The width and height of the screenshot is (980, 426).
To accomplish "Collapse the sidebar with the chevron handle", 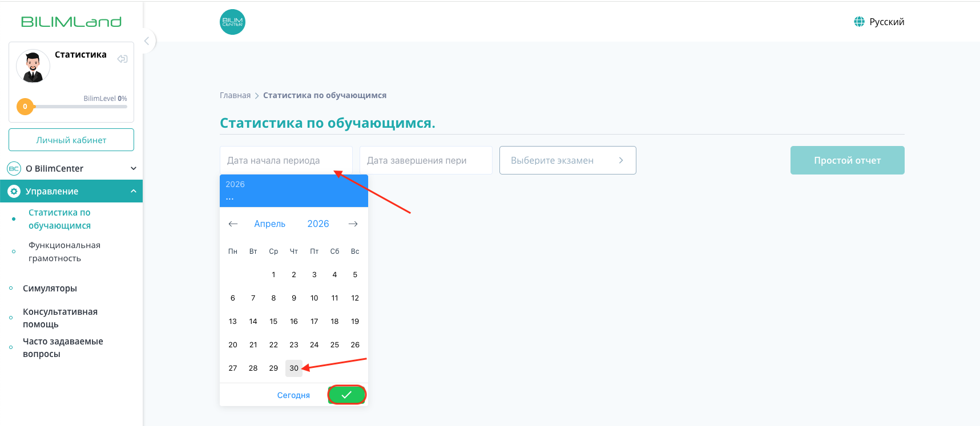I will tap(147, 41).
